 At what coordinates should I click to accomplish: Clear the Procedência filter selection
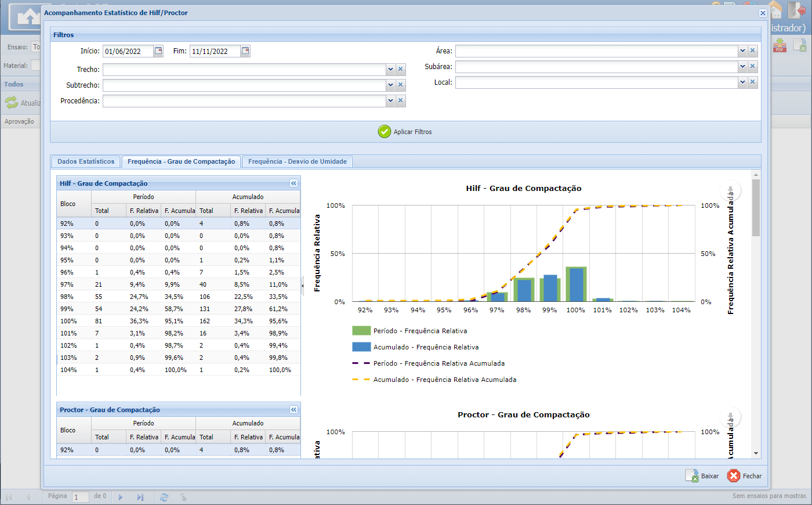click(400, 100)
